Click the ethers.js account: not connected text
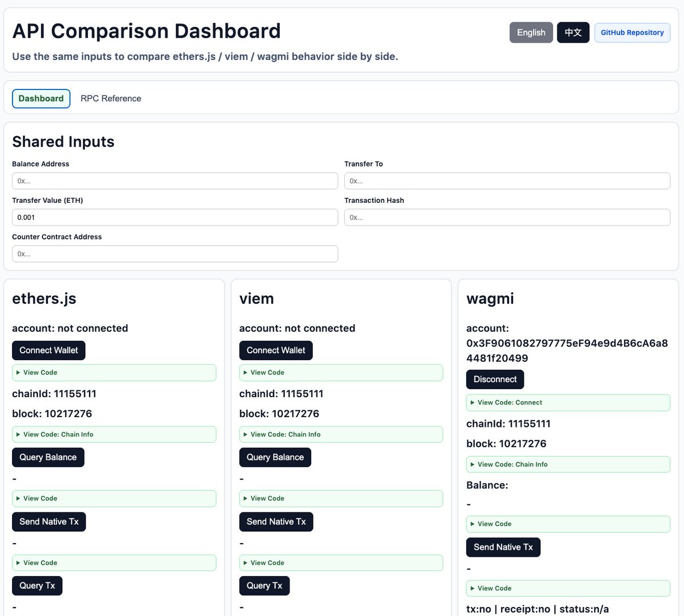Screen dimensions: 684x616 [70, 328]
